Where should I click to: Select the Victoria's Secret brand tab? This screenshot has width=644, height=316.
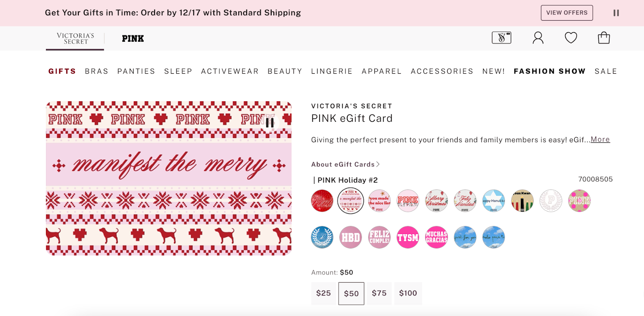tap(75, 39)
